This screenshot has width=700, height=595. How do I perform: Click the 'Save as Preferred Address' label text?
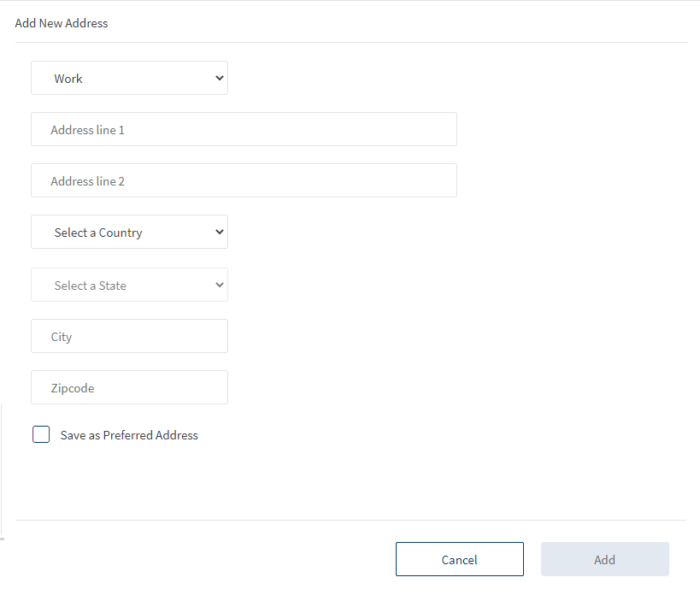(x=129, y=435)
